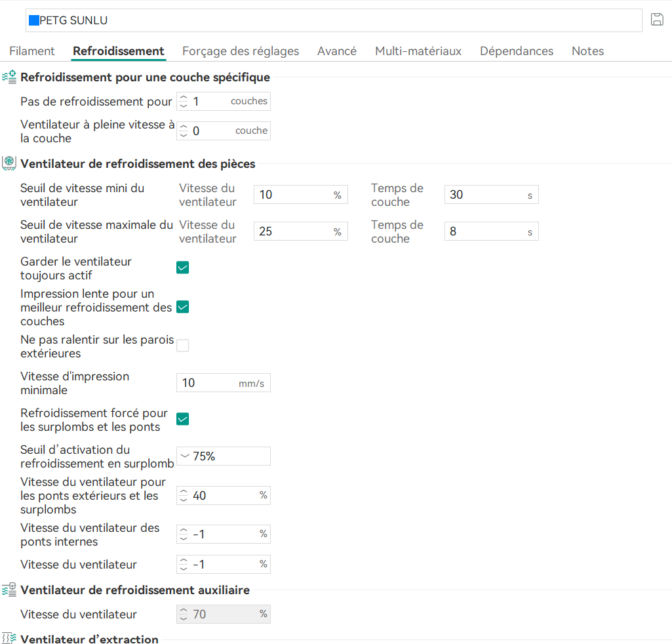Click the minimum print speed mm/s field
Image resolution: width=672 pixels, height=644 pixels.
210,383
